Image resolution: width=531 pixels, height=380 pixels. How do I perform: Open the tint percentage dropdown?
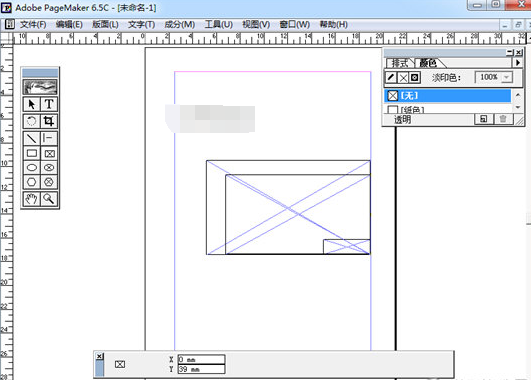tap(507, 78)
